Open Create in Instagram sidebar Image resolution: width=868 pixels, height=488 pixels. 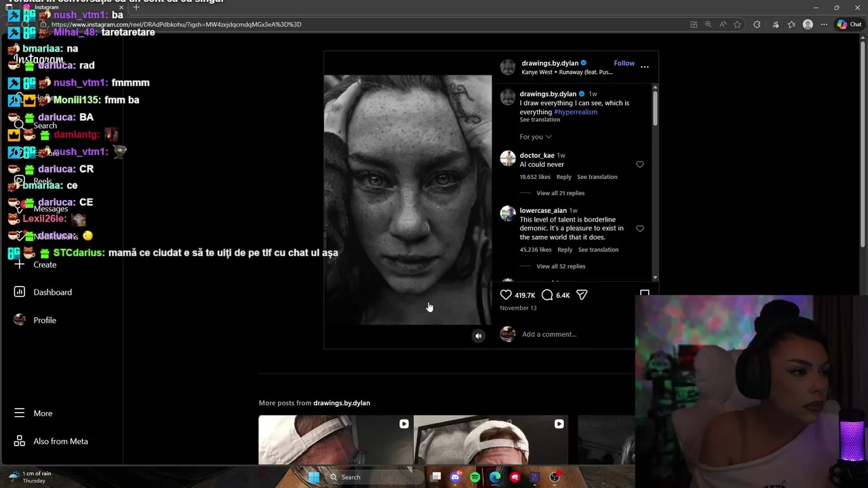[x=45, y=265]
